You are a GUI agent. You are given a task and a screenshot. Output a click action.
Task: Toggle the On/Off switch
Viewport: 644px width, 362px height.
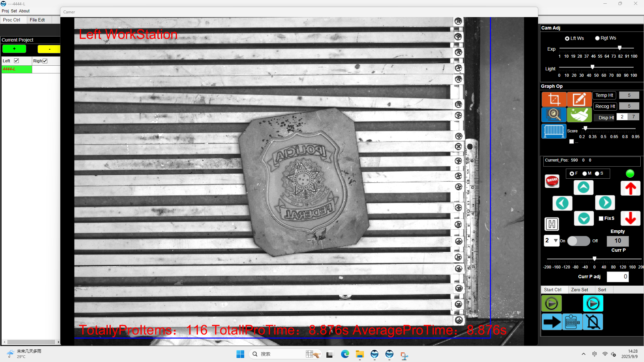click(579, 241)
